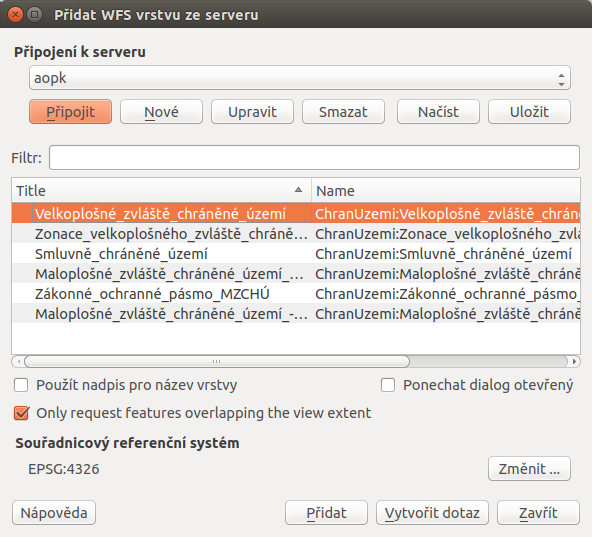592x537 pixels.
Task: Enable Použít nadpis pro název vrstvy checkbox
Action: 21,385
